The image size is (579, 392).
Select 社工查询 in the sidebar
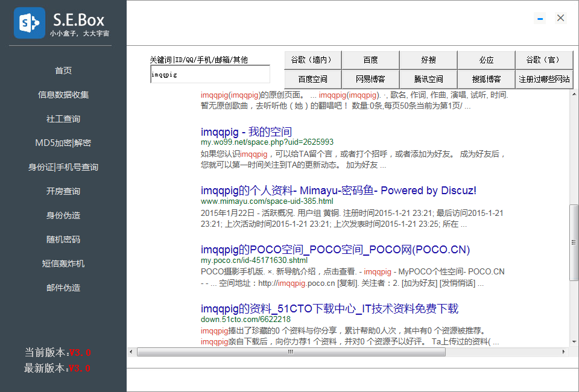[63, 119]
